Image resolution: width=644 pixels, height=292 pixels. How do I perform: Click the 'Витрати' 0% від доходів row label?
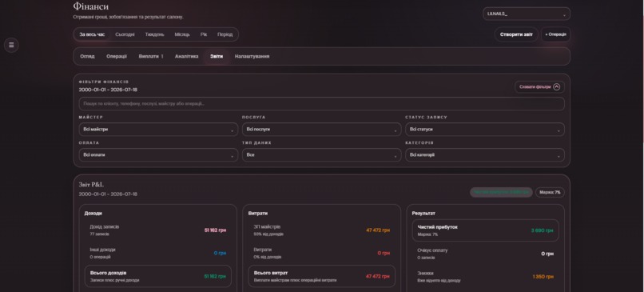[x=263, y=250]
